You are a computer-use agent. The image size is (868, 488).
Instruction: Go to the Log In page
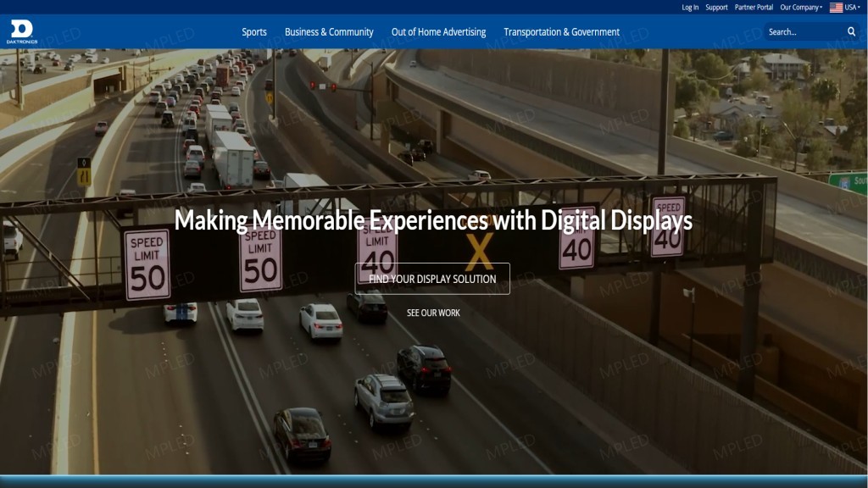690,8
